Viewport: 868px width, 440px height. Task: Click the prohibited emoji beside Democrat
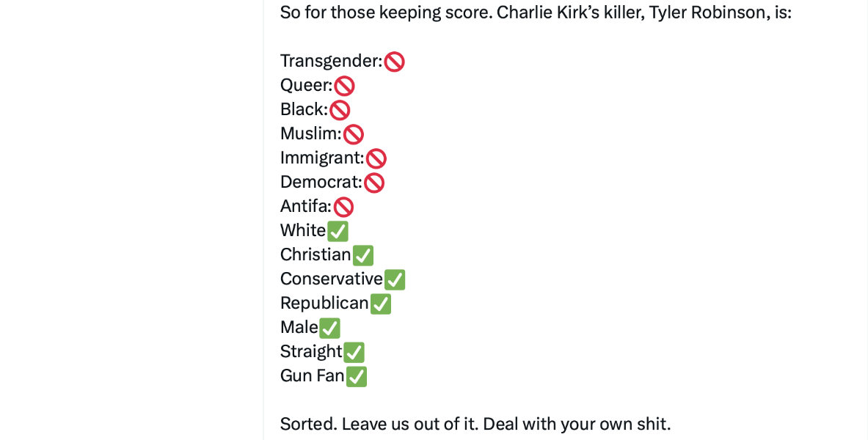[x=374, y=183]
